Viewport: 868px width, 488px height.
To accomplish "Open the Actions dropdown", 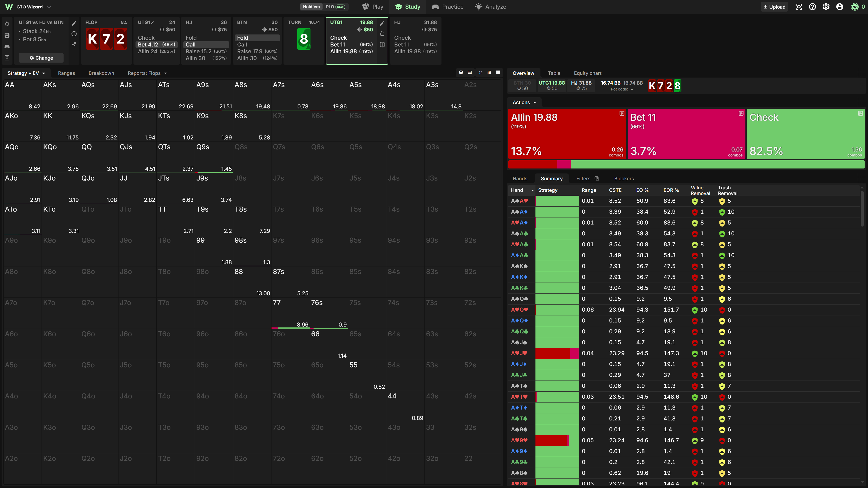I will click(x=524, y=102).
